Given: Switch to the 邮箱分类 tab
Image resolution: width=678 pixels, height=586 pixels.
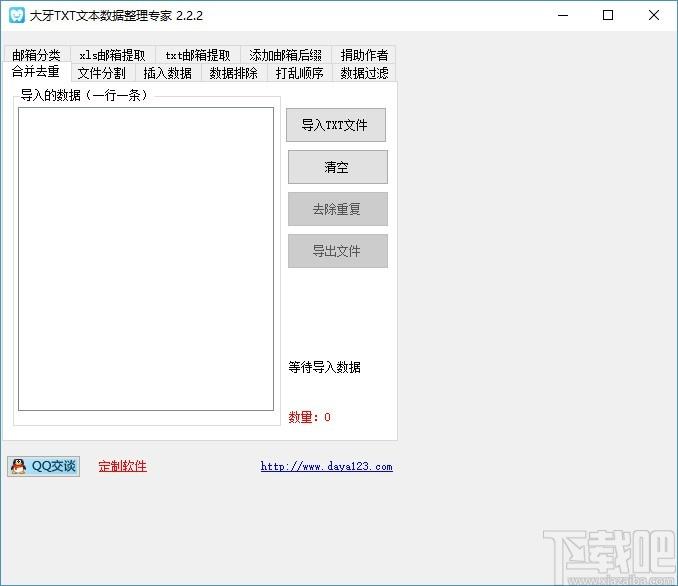Looking at the screenshot, I should [37, 54].
